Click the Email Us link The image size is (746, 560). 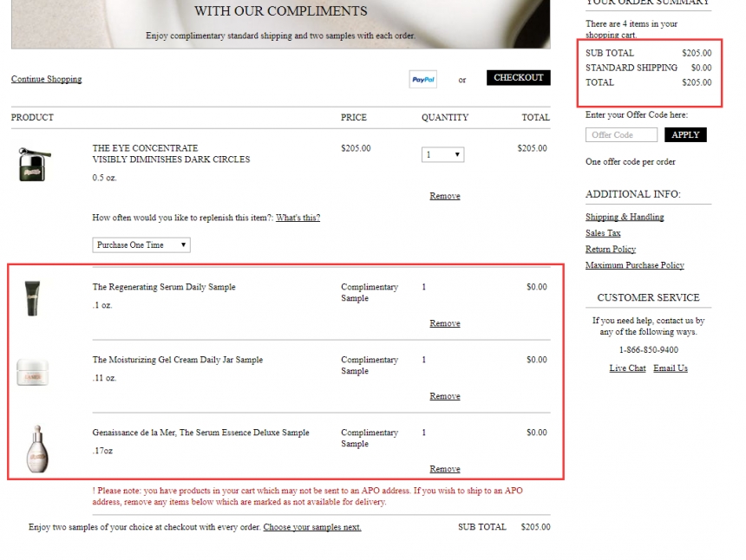(x=671, y=368)
